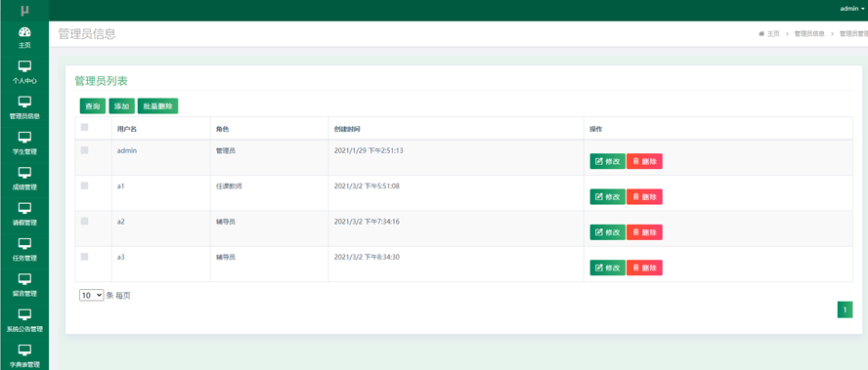868x370 pixels.
Task: Click the 管理员列表 panel title
Action: pos(102,81)
